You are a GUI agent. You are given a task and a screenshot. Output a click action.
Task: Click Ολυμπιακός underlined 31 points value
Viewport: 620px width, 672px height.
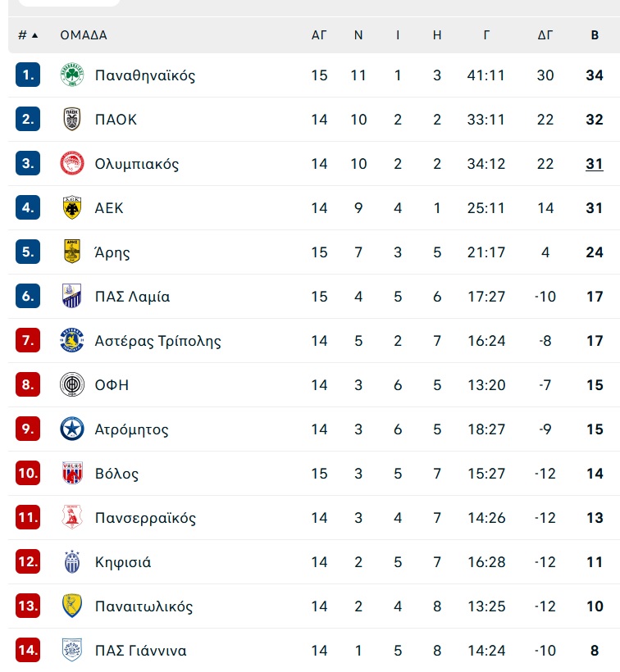point(595,164)
